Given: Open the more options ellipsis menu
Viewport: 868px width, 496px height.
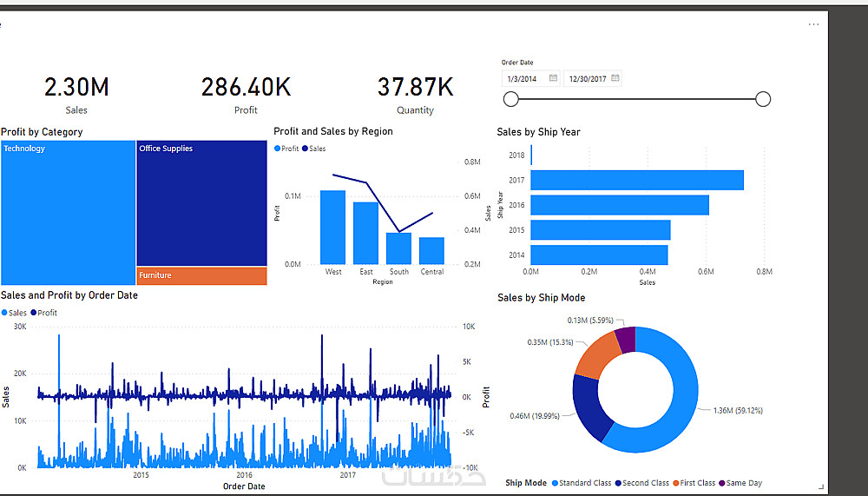Looking at the screenshot, I should point(813,24).
